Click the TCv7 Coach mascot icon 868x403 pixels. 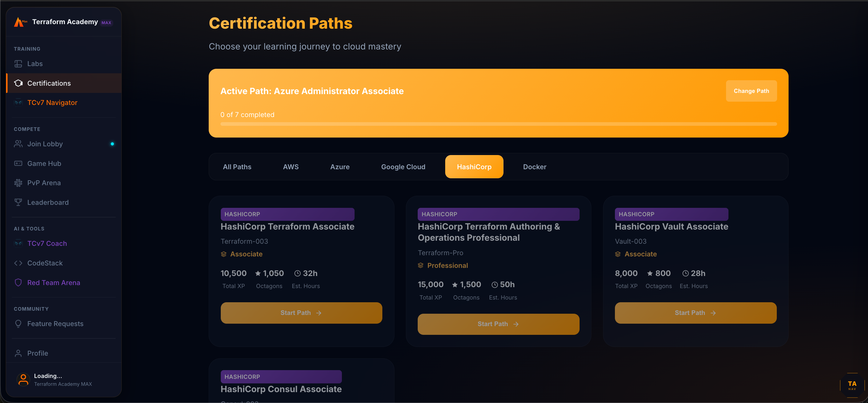click(x=18, y=243)
